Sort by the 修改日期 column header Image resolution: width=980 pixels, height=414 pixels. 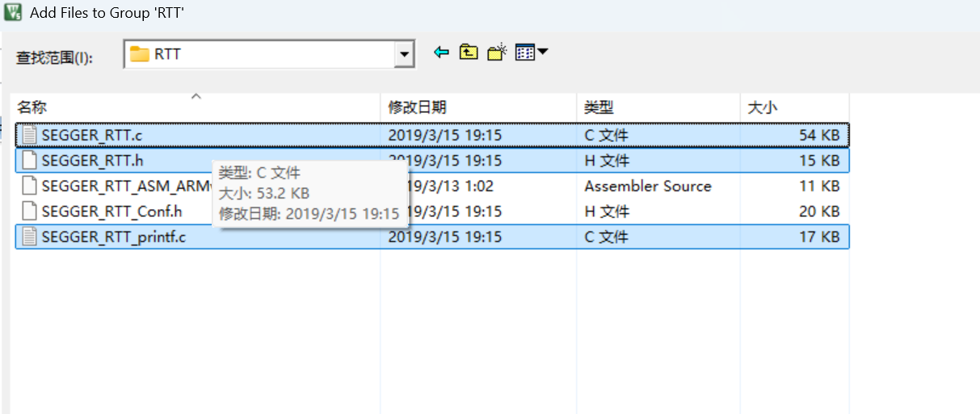(x=417, y=107)
